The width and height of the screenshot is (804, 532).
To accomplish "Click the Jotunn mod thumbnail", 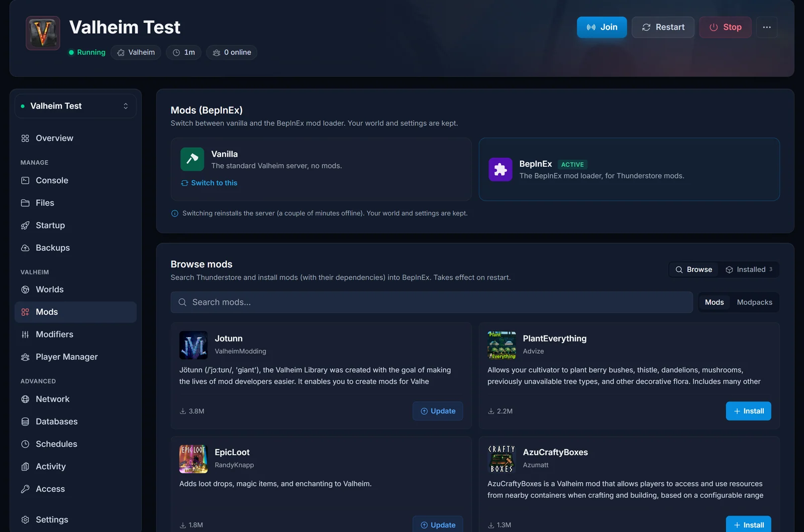I will (x=193, y=345).
